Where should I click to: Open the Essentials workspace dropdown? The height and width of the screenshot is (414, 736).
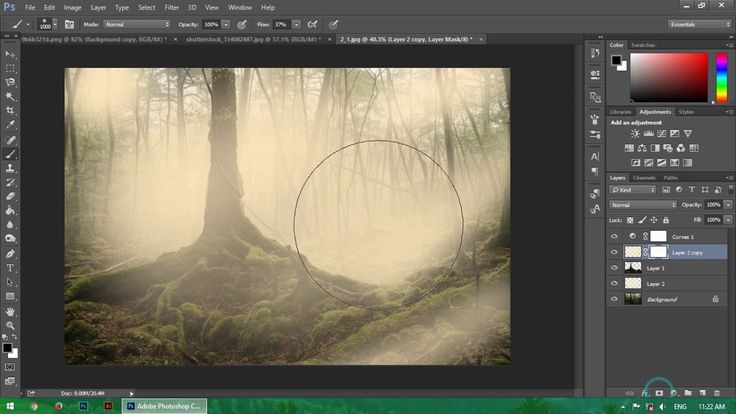point(699,24)
